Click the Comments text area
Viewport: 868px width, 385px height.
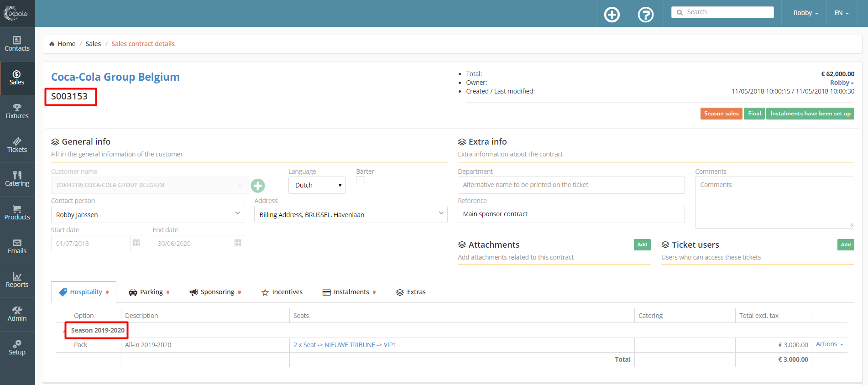pos(774,202)
